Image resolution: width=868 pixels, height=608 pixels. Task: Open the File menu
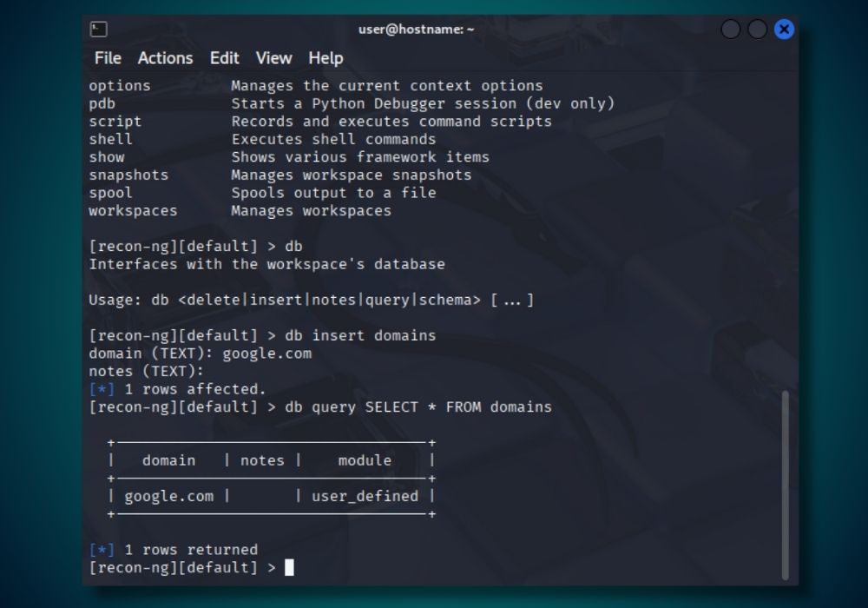pyautogui.click(x=108, y=58)
